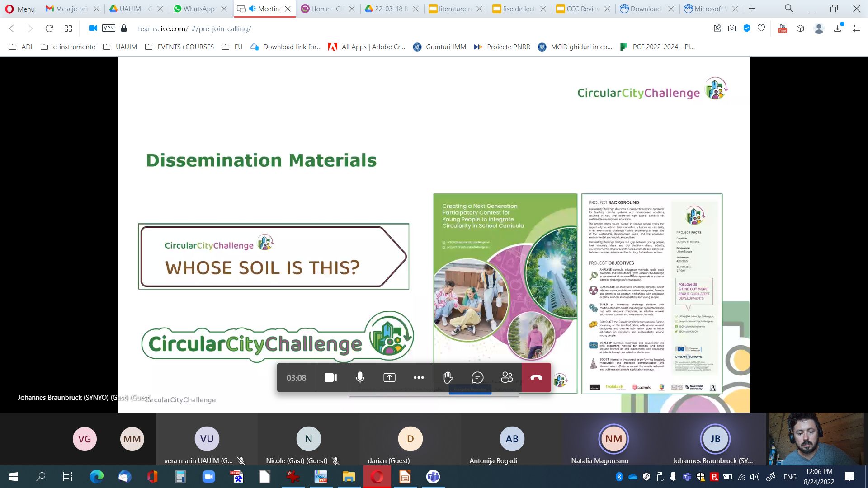
Task: Take snapshot with camera icon
Action: click(732, 28)
